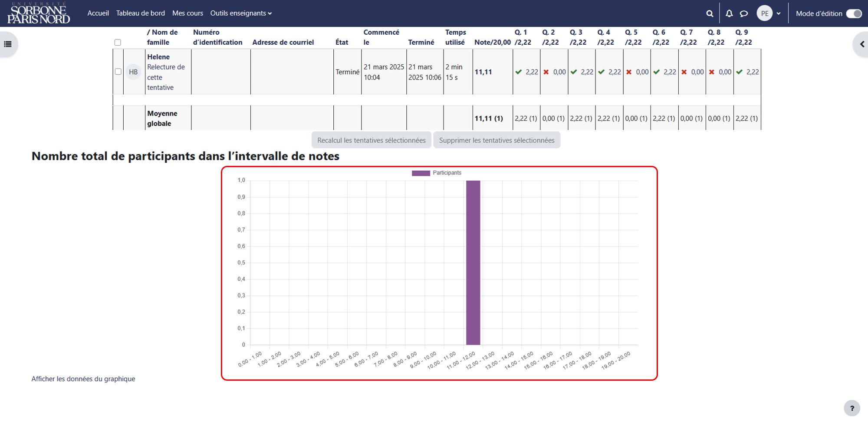
Task: Open the user menu chevron
Action: tap(779, 13)
